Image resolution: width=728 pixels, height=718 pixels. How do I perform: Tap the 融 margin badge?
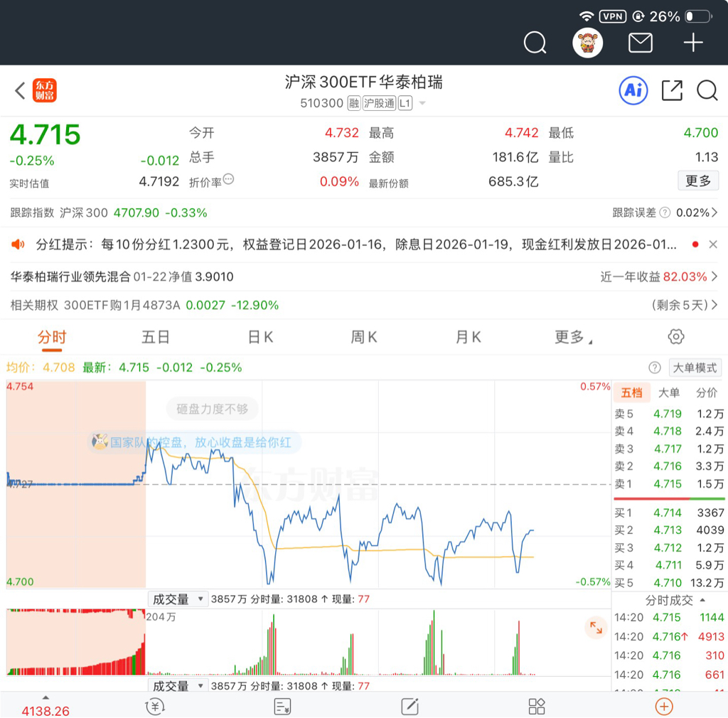coord(354,103)
